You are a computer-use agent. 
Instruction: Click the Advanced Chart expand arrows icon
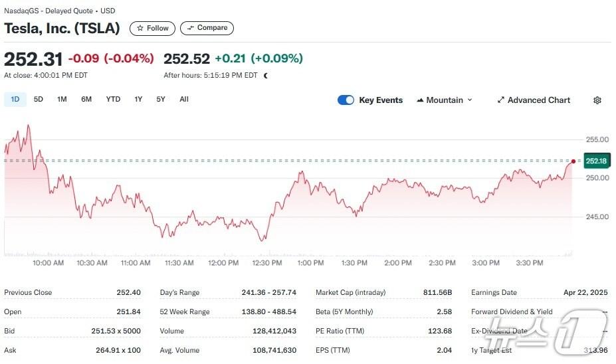pos(500,100)
